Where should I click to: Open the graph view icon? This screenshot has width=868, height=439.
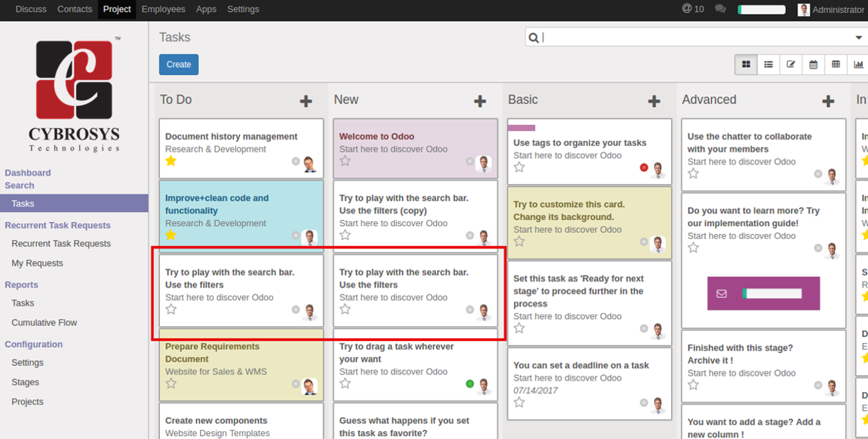858,65
